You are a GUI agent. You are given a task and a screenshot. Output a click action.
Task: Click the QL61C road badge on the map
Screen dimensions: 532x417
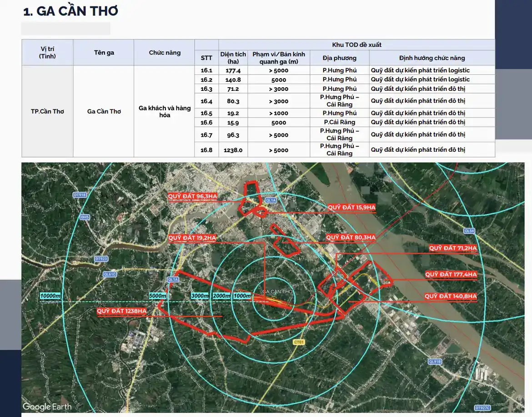click(x=110, y=274)
